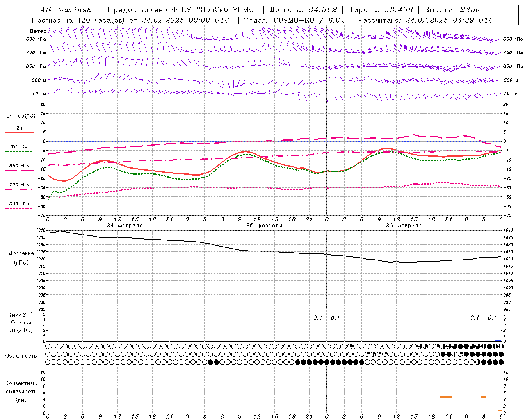Click the 26 февраля date label
Viewport: 525px width, 420px height.
click(404, 226)
